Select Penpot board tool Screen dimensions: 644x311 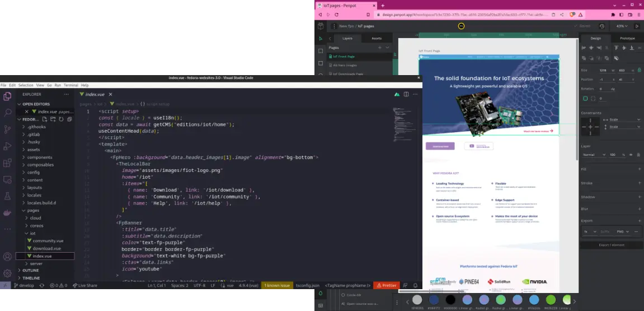tap(321, 51)
